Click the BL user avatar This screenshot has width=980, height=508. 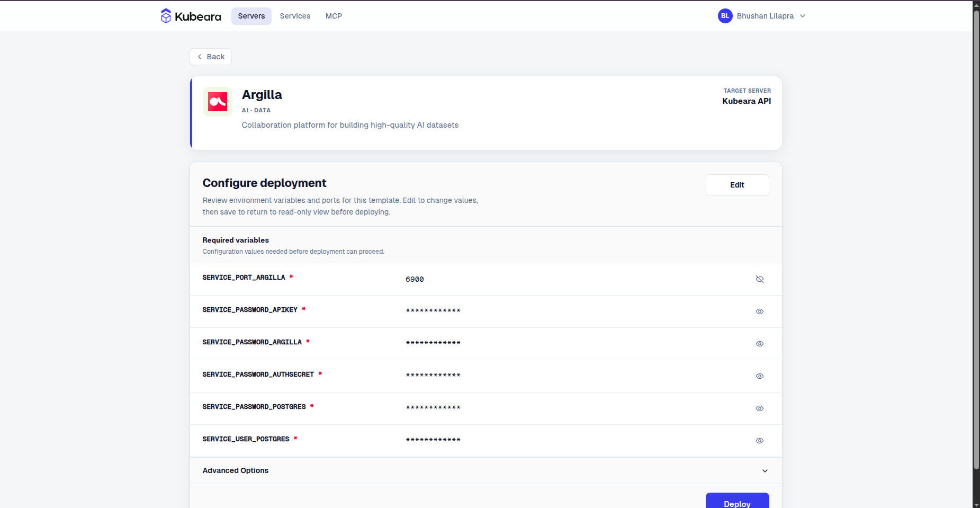[725, 16]
